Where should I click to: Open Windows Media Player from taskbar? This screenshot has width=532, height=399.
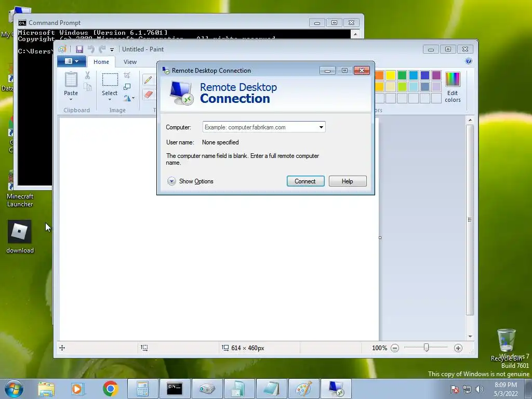point(77,389)
